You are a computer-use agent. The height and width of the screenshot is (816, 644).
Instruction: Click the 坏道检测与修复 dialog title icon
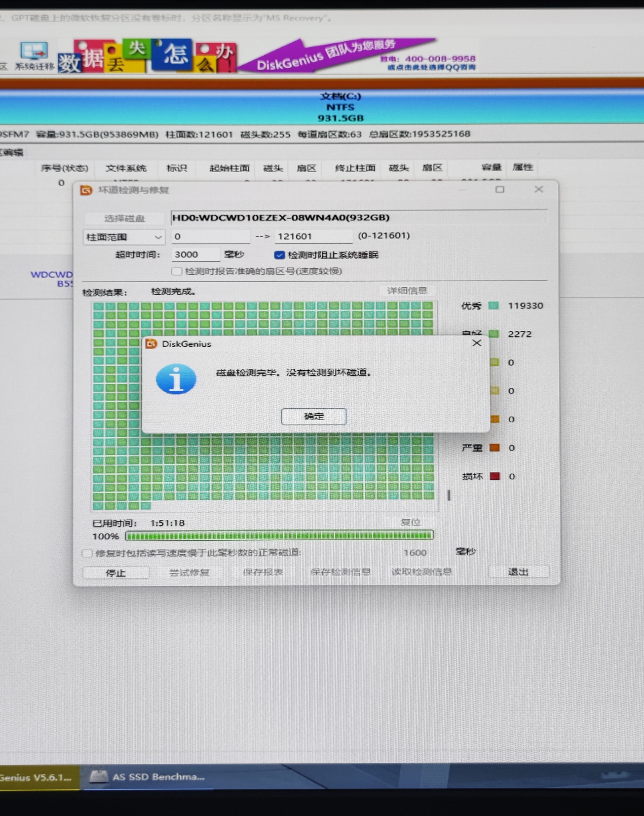(86, 190)
